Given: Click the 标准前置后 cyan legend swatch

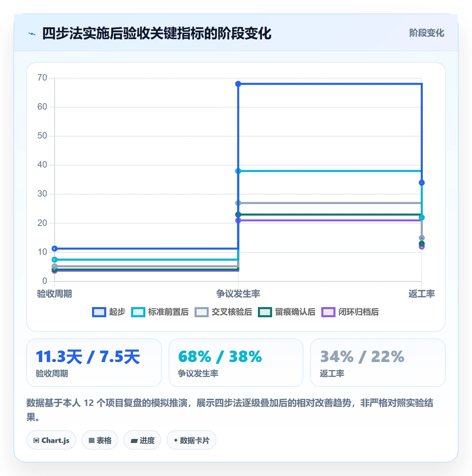Looking at the screenshot, I should point(138,312).
